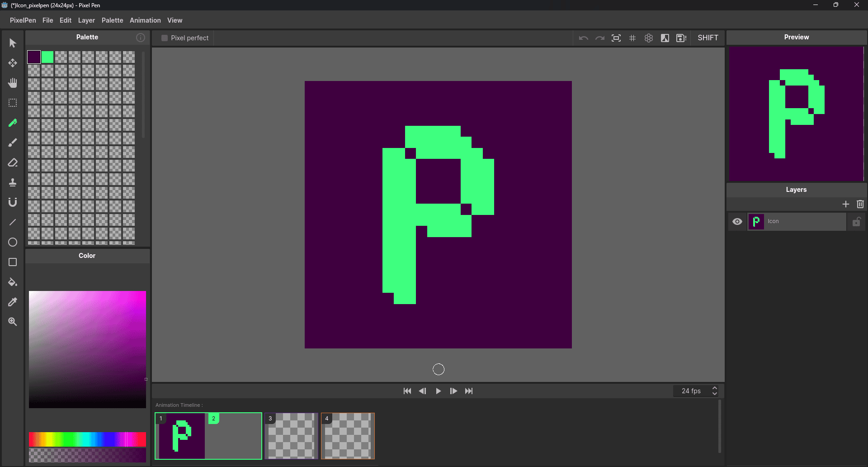Click the 24 fps input field
868x467 pixels.
coord(691,391)
